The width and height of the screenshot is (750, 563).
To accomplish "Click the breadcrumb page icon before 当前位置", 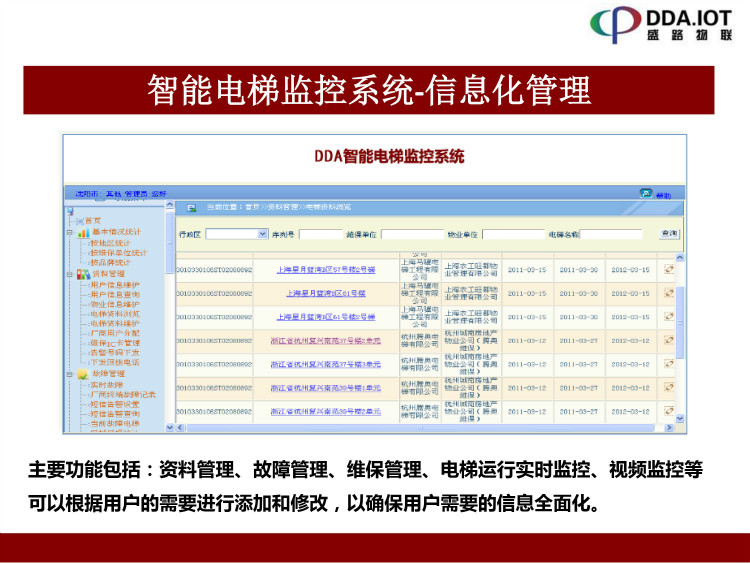I will coord(192,208).
